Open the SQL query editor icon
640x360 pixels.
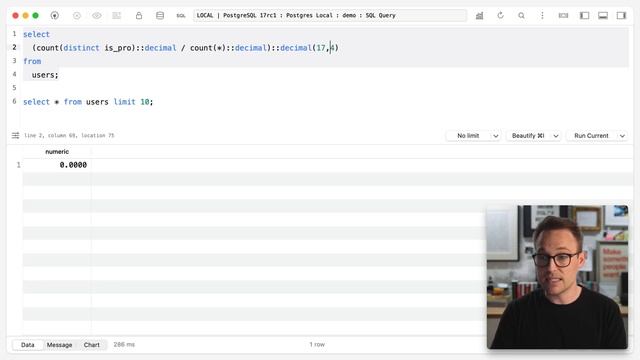pos(181,16)
